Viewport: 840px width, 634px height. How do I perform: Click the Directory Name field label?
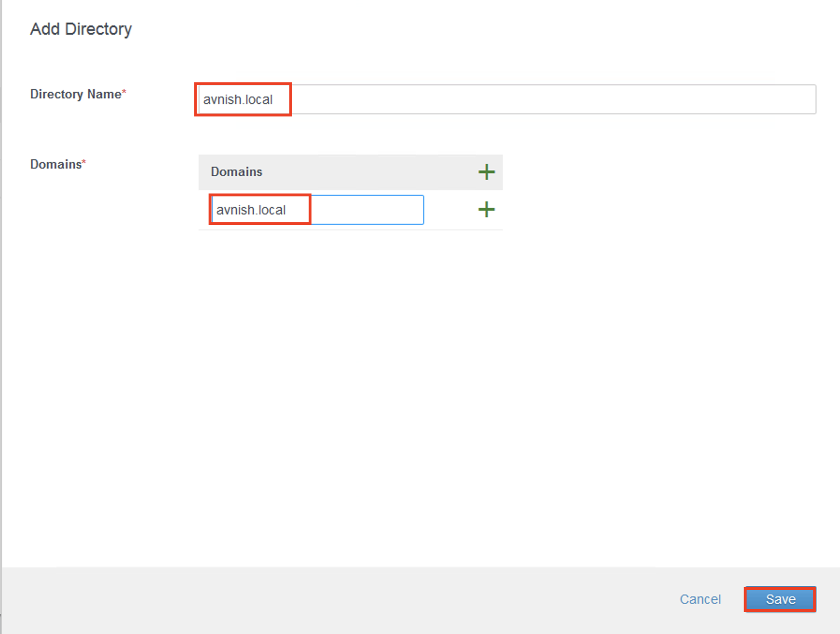pyautogui.click(x=75, y=94)
